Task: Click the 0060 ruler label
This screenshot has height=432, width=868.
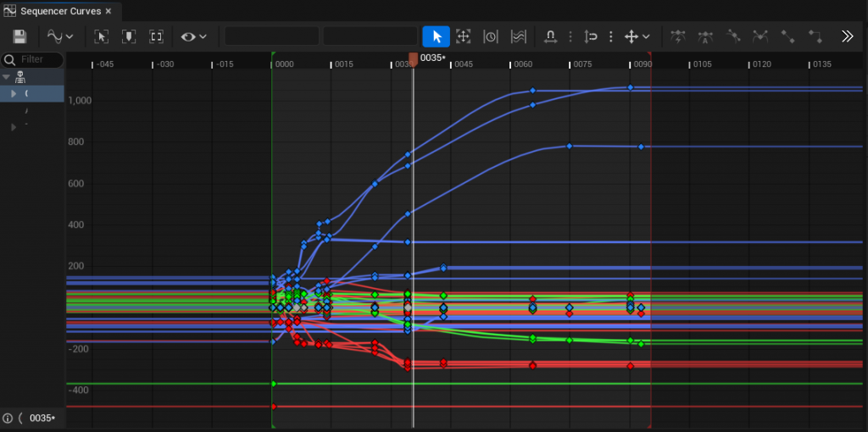Action: [524, 64]
